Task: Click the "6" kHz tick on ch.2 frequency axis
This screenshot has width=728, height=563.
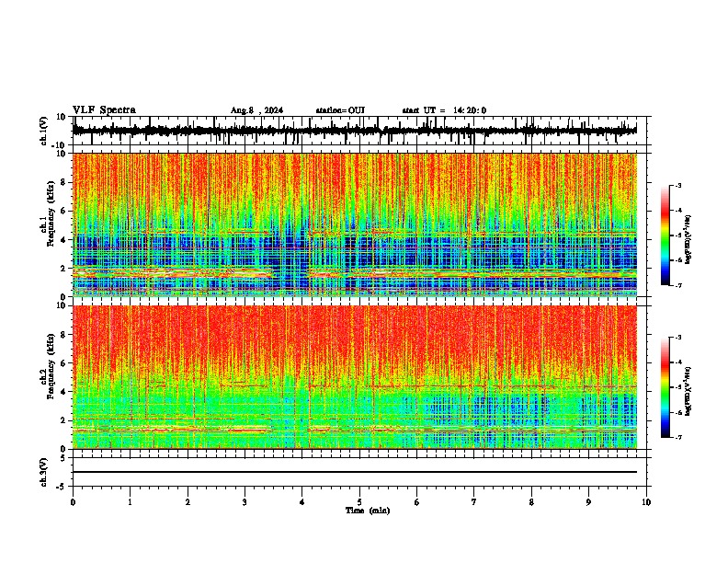Action: point(64,362)
